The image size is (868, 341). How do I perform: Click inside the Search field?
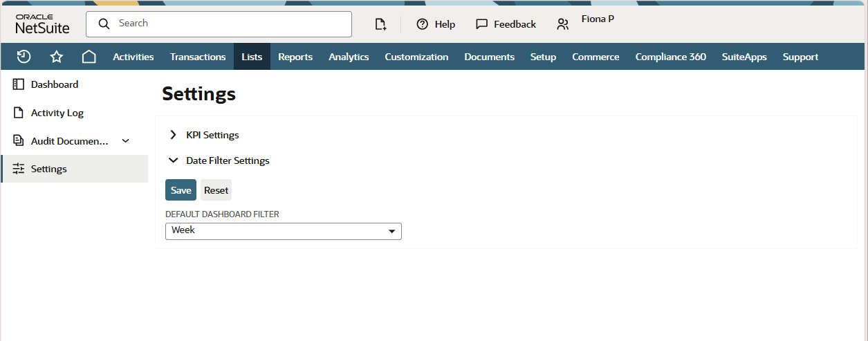(219, 24)
